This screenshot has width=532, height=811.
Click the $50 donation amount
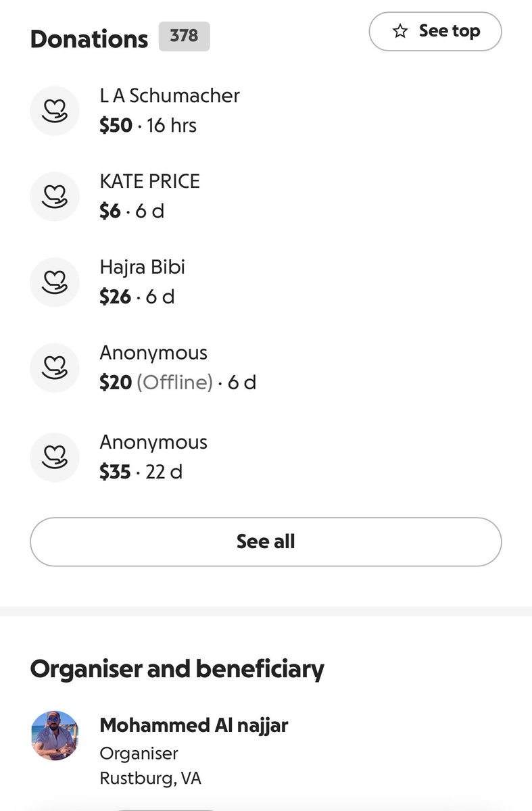point(116,126)
